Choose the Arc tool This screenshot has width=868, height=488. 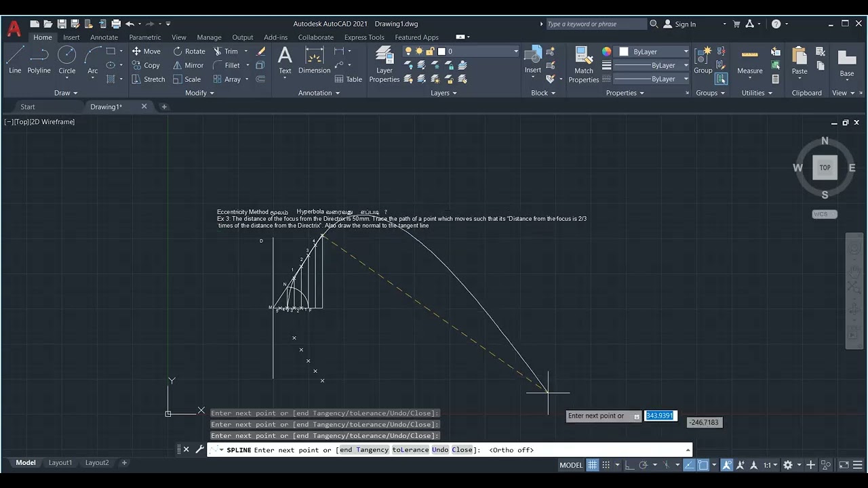[93, 60]
